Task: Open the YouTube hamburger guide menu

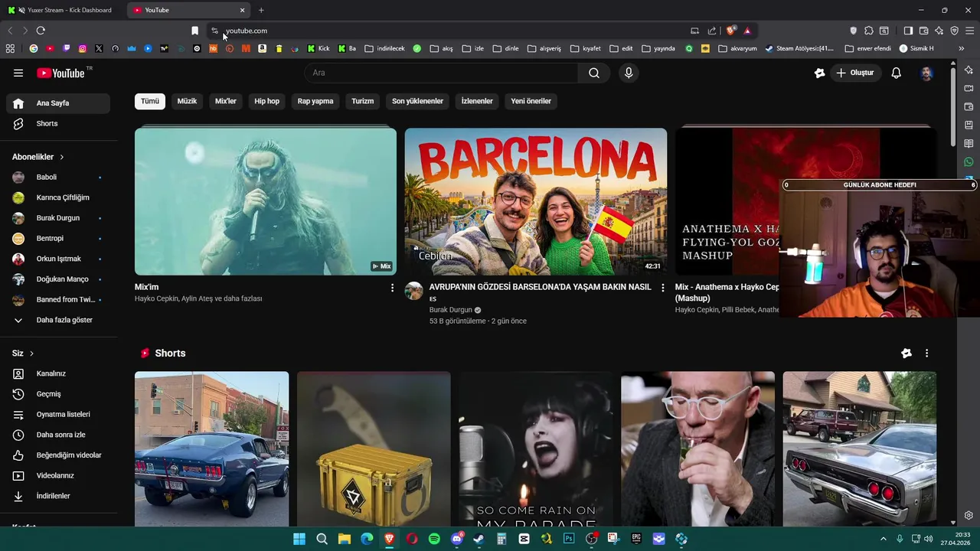Action: tap(18, 73)
